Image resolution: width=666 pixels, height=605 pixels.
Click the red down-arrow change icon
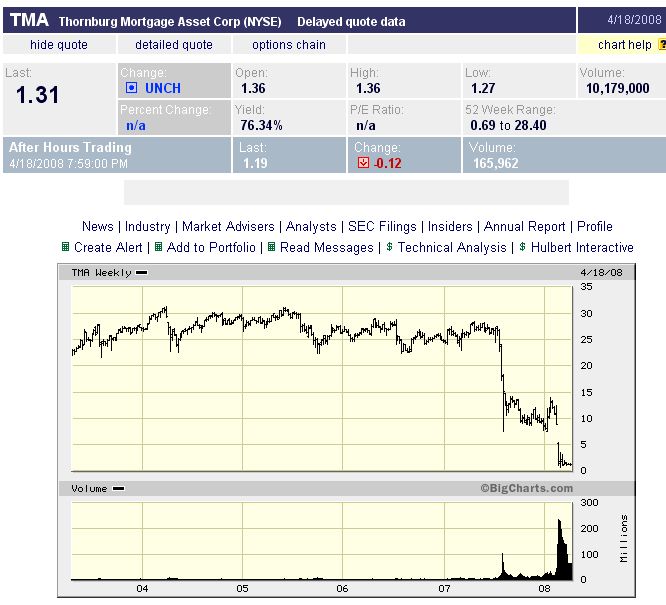pyautogui.click(x=363, y=163)
